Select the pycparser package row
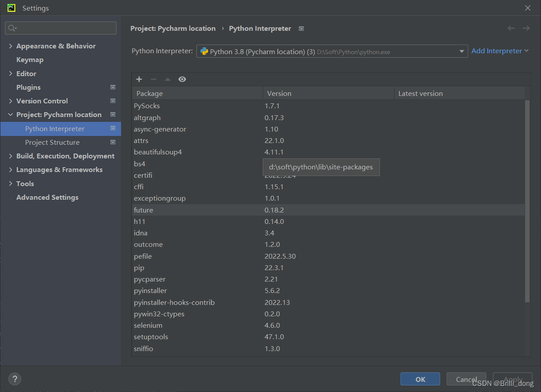The width and height of the screenshot is (541, 392). pos(328,279)
